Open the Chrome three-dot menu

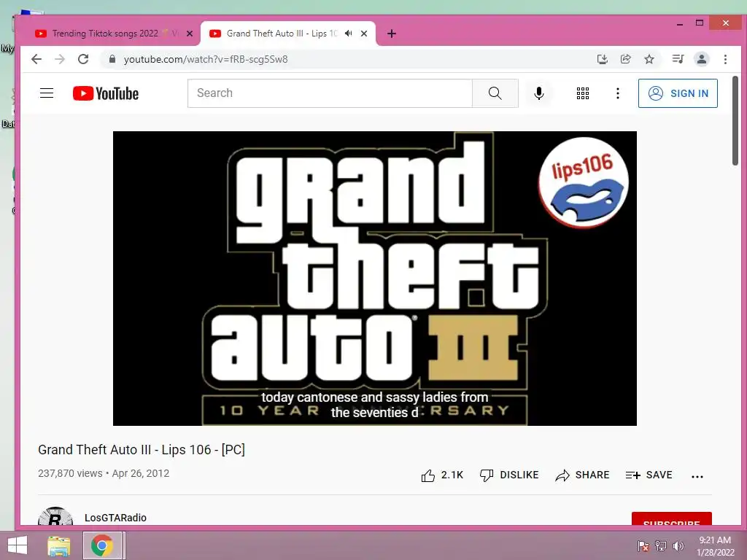point(725,59)
